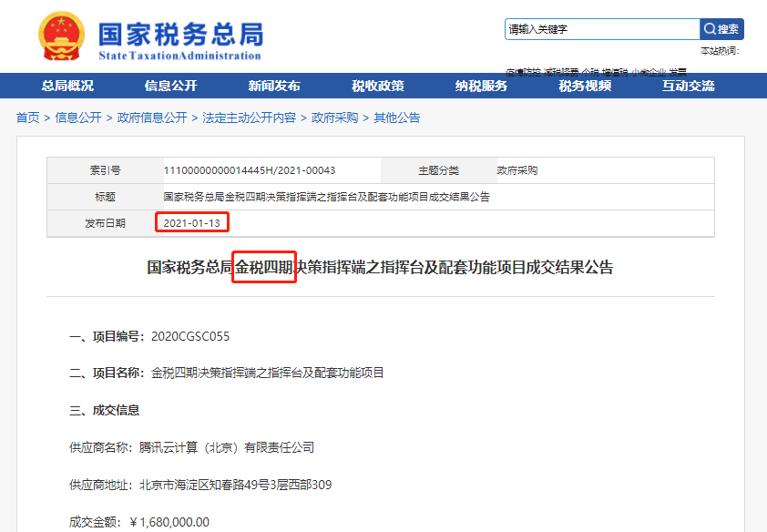This screenshot has height=532, width=767.
Task: Click the 疫情防控 hot word link
Action: 523,67
